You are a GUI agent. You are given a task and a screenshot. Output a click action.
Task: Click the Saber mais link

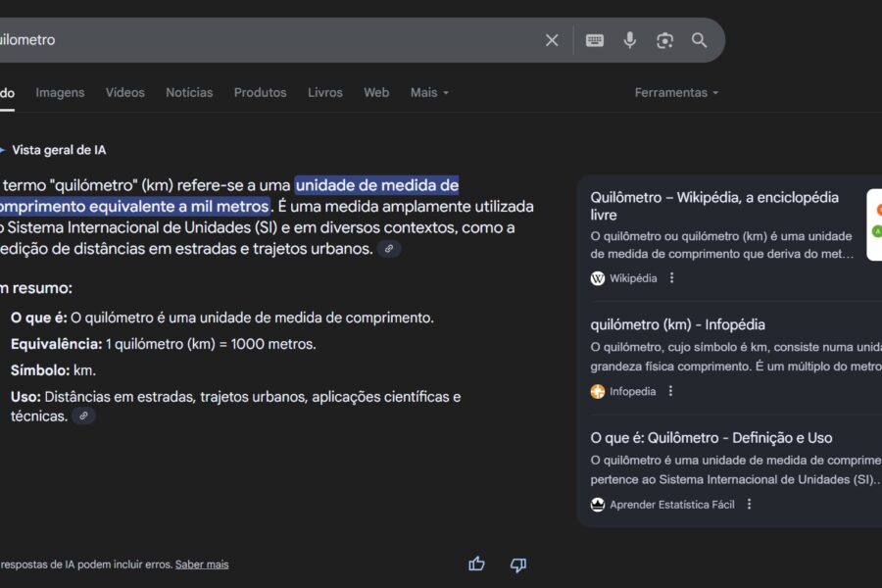[x=202, y=564]
